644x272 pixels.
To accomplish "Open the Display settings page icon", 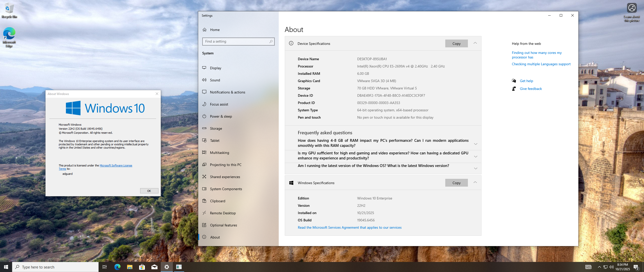I will pos(204,68).
